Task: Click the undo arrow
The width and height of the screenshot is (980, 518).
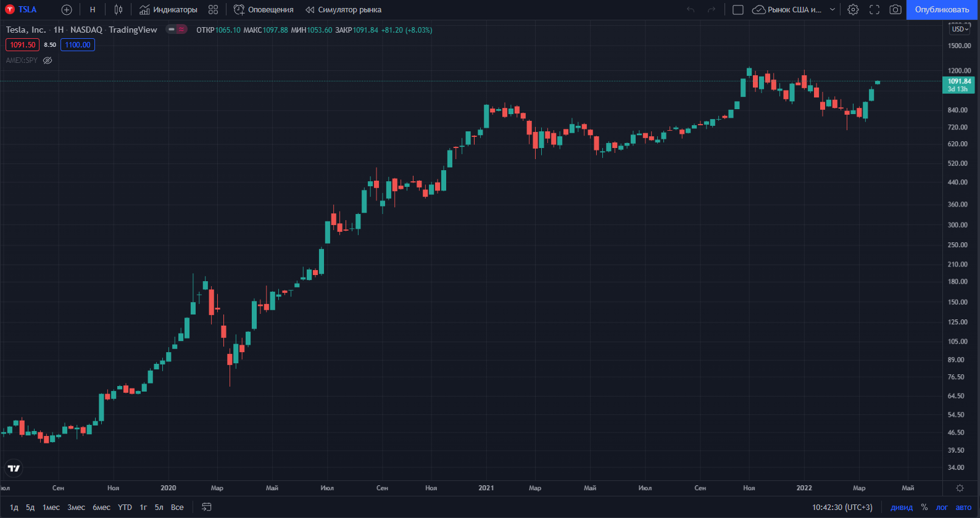Action: [x=691, y=10]
